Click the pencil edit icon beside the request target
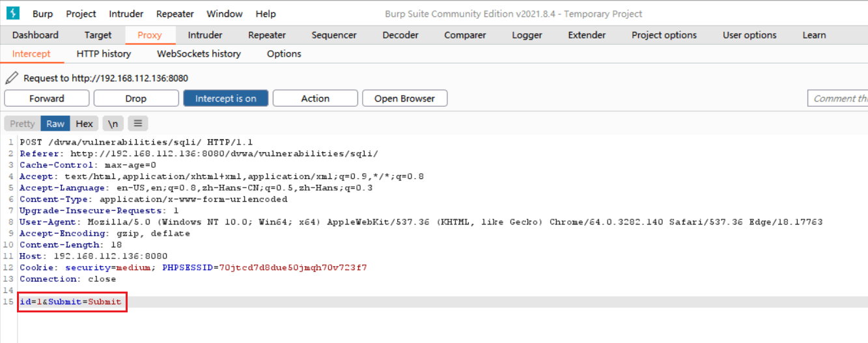868x343 pixels. (12, 78)
